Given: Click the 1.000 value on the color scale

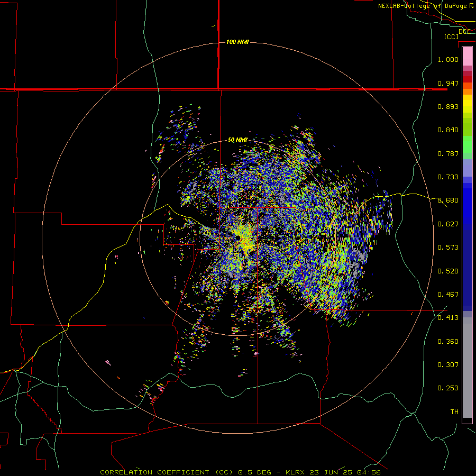Looking at the screenshot, I should 448,59.
